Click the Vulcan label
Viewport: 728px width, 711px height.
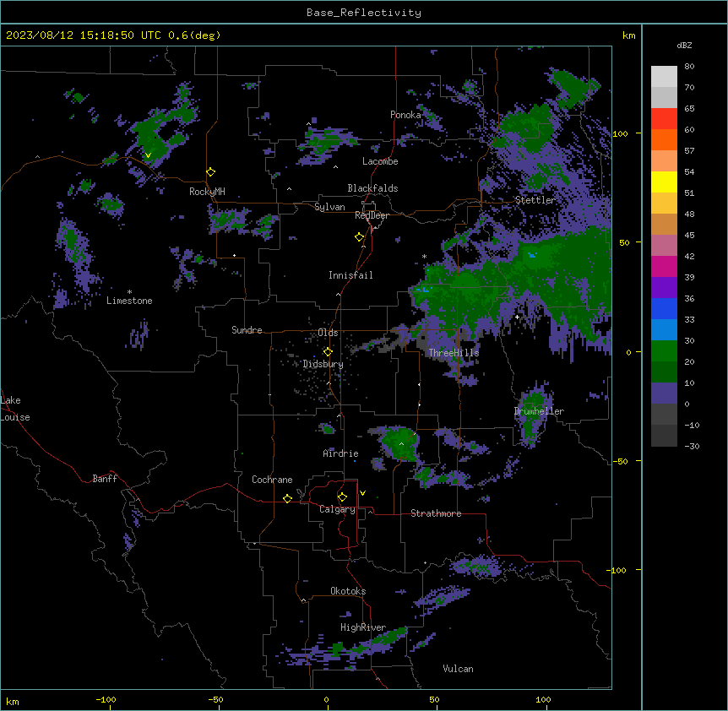tap(458, 669)
